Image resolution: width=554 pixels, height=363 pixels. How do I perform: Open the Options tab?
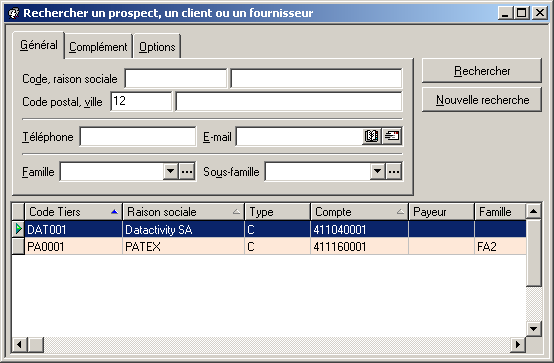(x=157, y=47)
